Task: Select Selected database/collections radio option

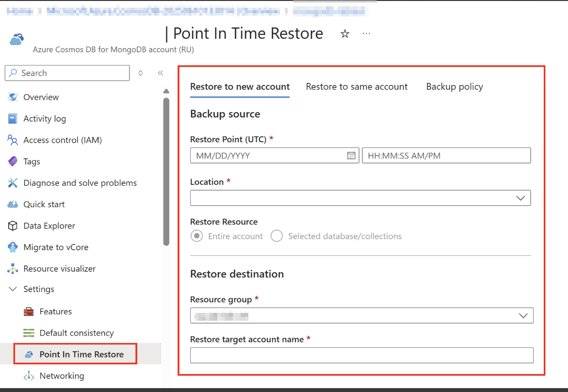Action: (277, 236)
